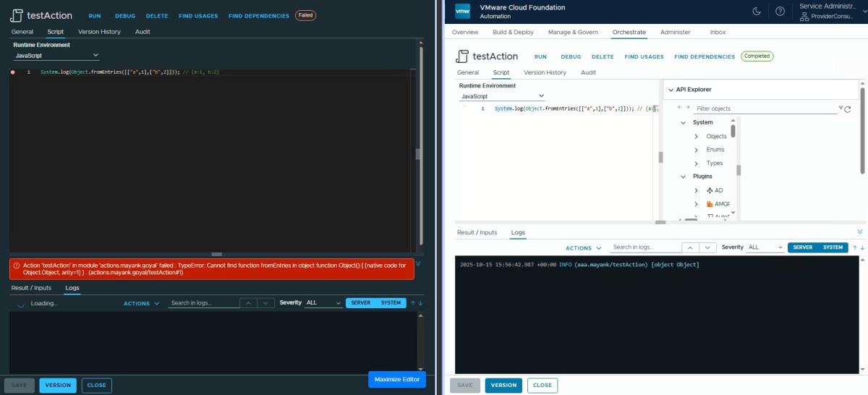Click the red error icon in alert banner

(x=16, y=266)
